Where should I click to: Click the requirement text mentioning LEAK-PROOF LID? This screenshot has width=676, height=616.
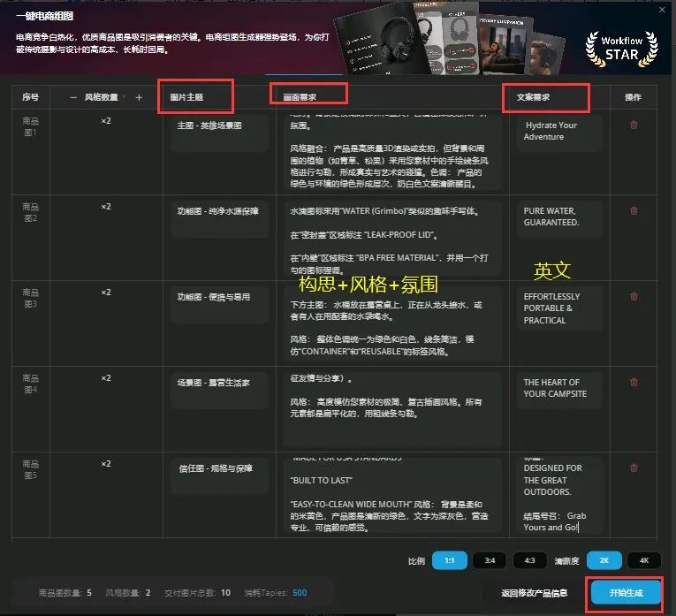click(x=364, y=235)
